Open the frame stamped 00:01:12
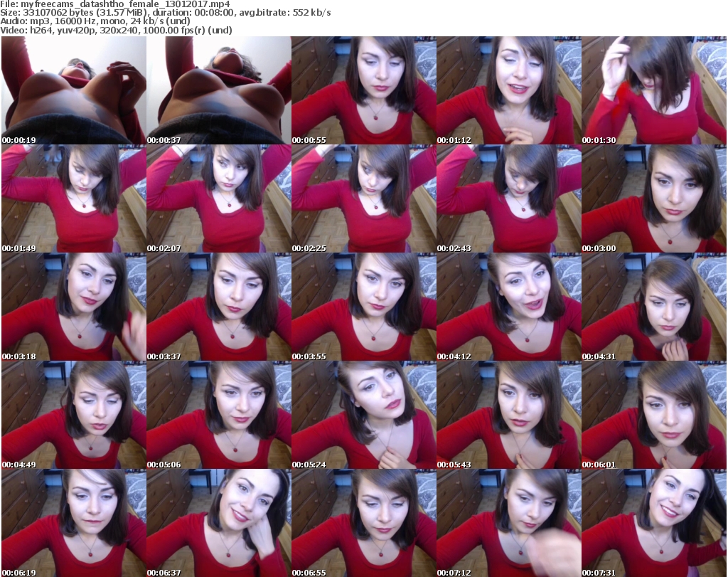728x577 pixels. point(509,90)
